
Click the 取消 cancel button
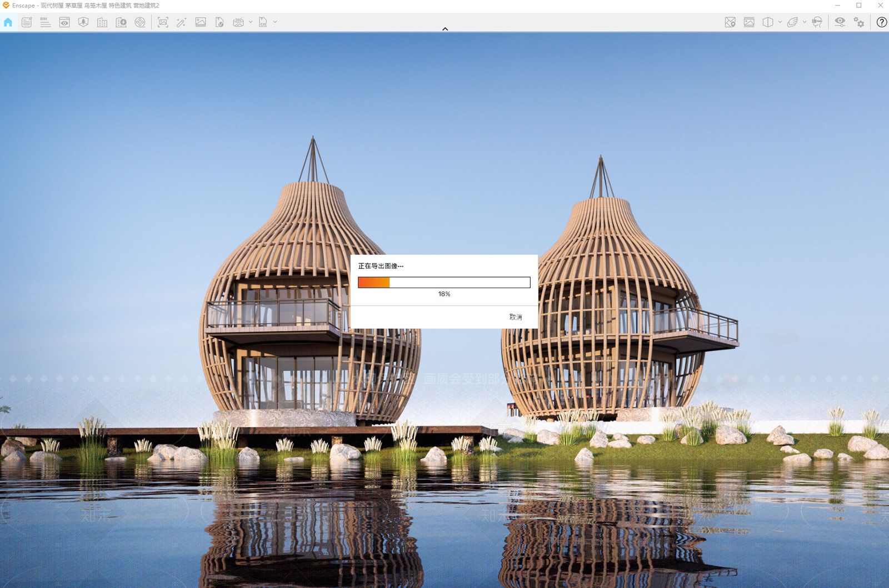point(516,317)
